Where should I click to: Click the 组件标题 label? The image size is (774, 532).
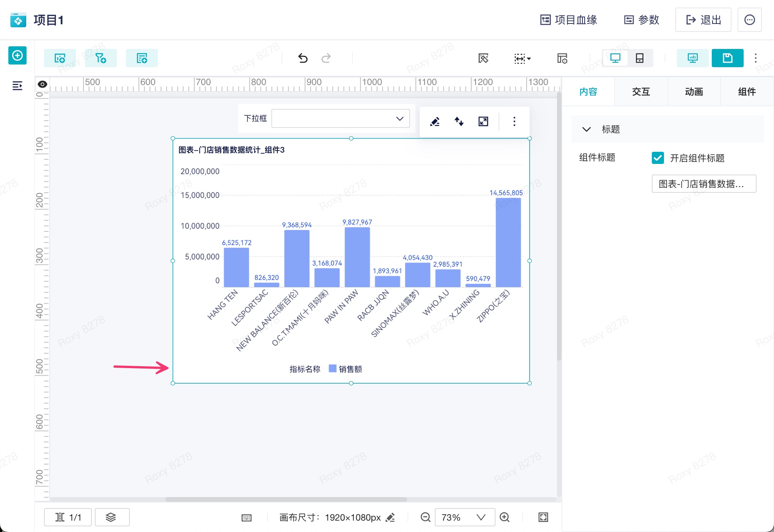pos(597,157)
